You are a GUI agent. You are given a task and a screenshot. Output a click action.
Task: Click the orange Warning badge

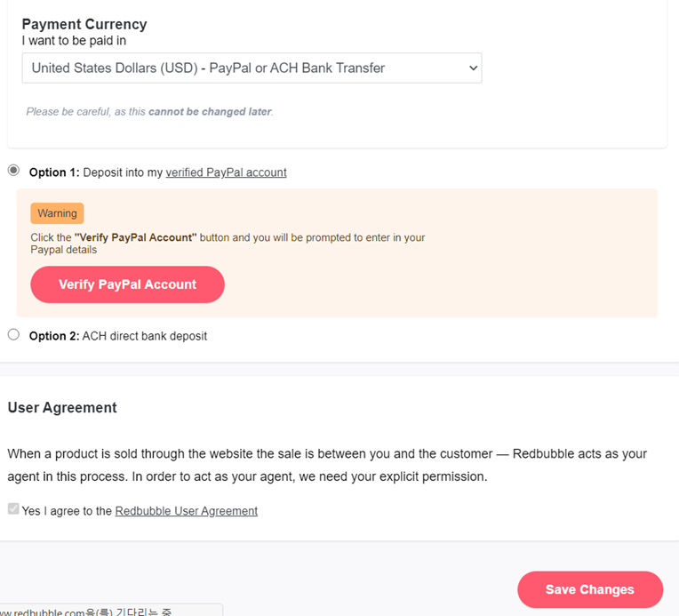click(57, 213)
